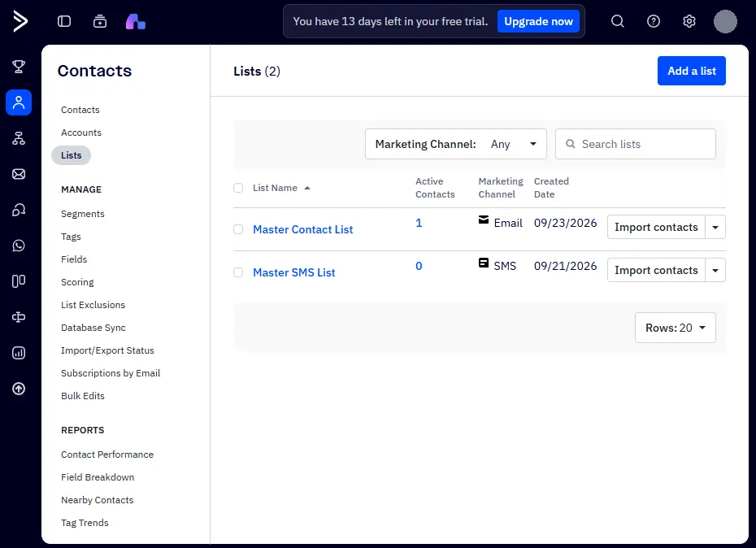Select Lists menu item
Image resolution: width=756 pixels, height=548 pixels.
[72, 155]
